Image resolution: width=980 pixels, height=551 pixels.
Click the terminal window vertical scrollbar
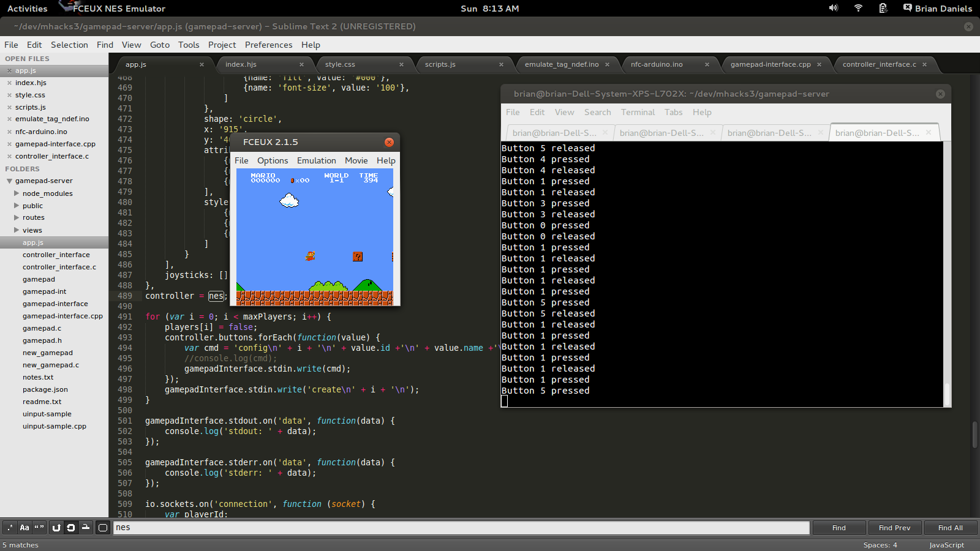click(x=948, y=394)
